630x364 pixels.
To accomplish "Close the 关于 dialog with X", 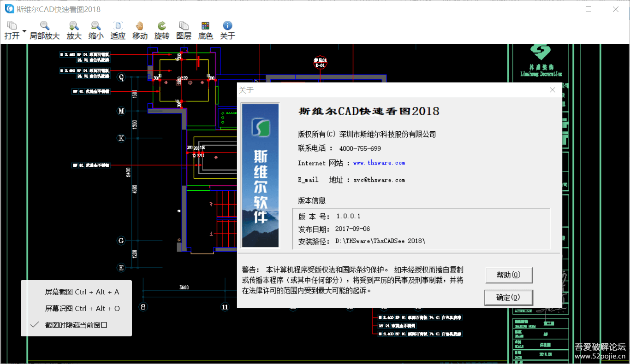I will point(553,90).
